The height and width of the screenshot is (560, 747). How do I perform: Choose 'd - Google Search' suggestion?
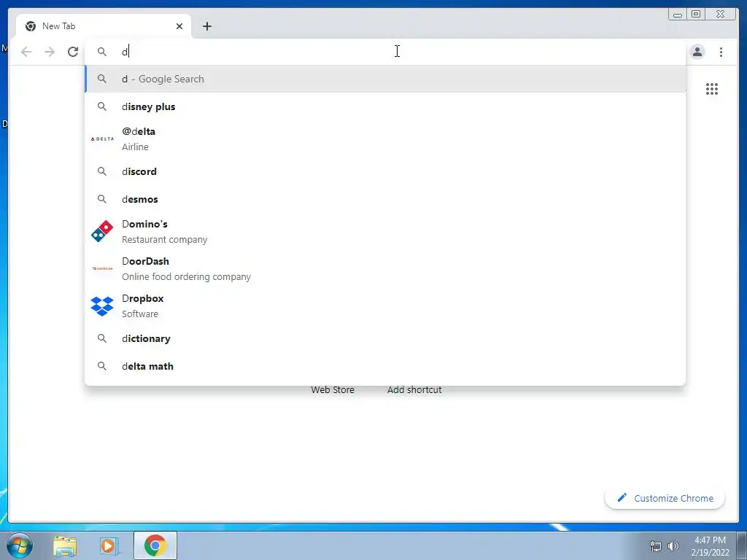click(385, 79)
